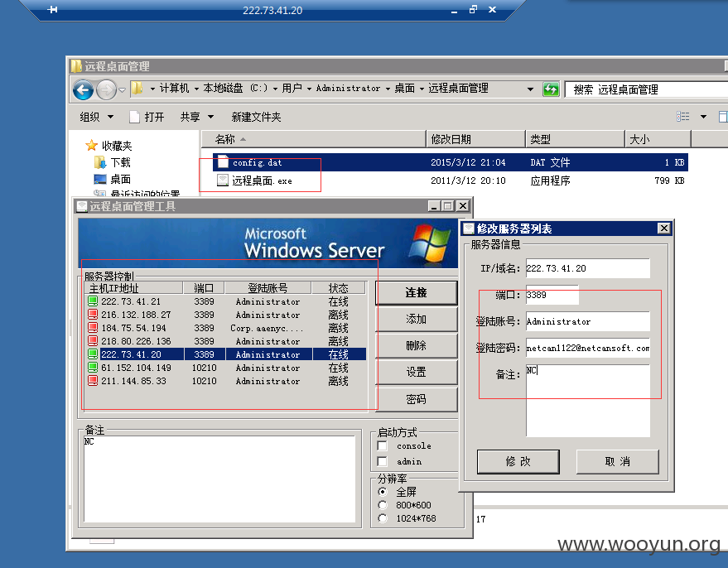Expand the Administrator breadcrumb arrow
This screenshot has width=728, height=568.
click(388, 89)
